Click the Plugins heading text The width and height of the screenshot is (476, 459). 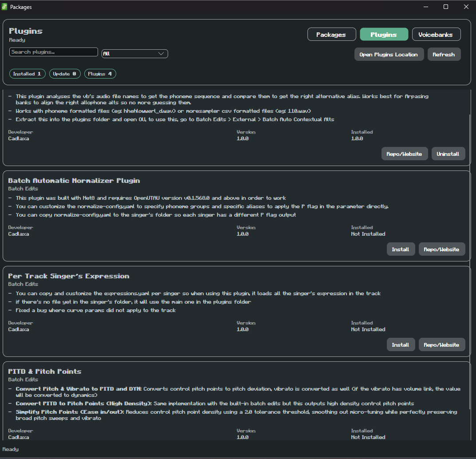(26, 31)
